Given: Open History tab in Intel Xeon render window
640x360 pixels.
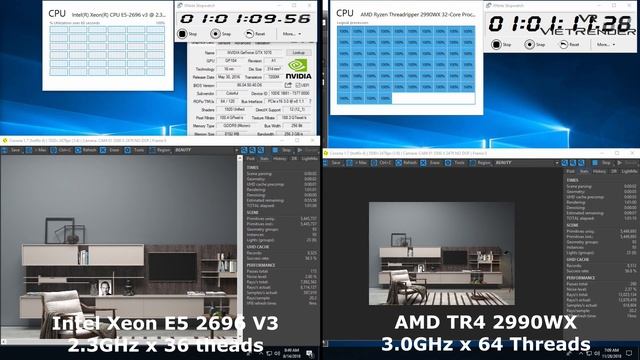Looking at the screenshot, I should pos(280,158).
